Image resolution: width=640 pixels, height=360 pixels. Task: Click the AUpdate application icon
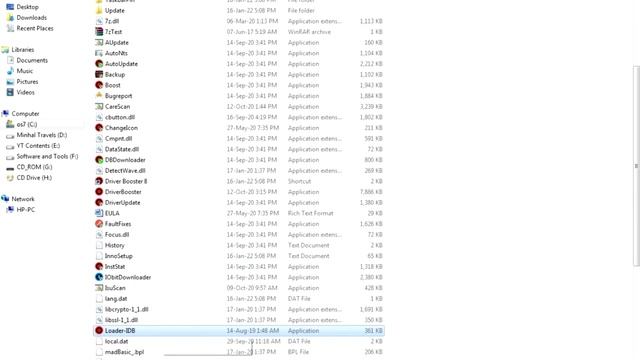(x=99, y=42)
